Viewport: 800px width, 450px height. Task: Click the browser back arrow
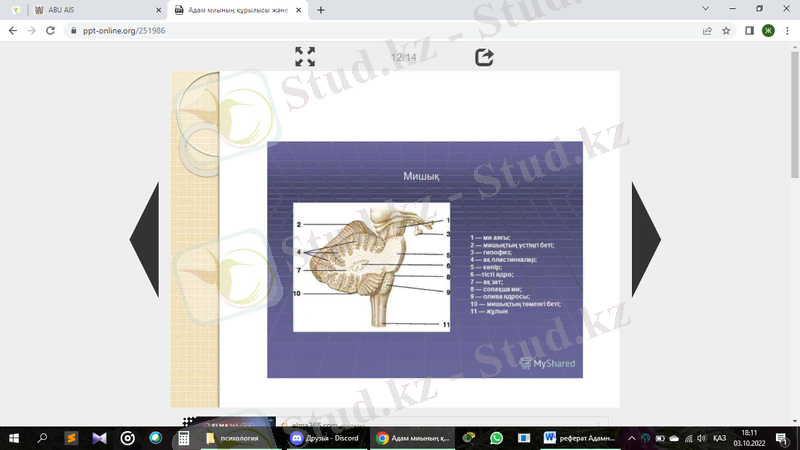(x=13, y=31)
